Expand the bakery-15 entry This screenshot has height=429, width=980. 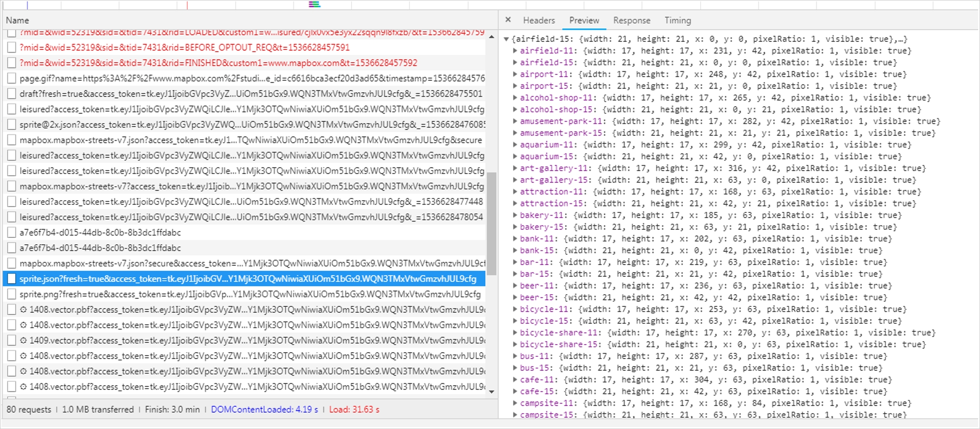click(515, 227)
